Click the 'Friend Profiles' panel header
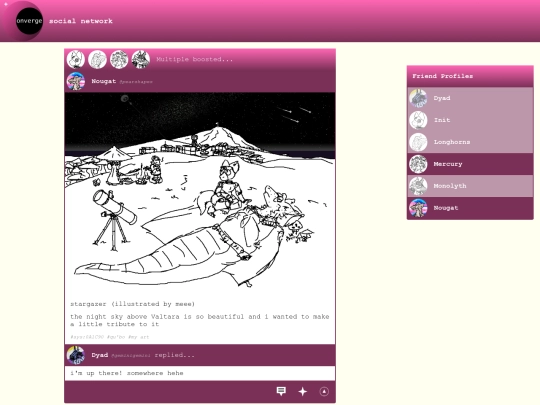Viewport: 540px width, 405px height. point(470,76)
